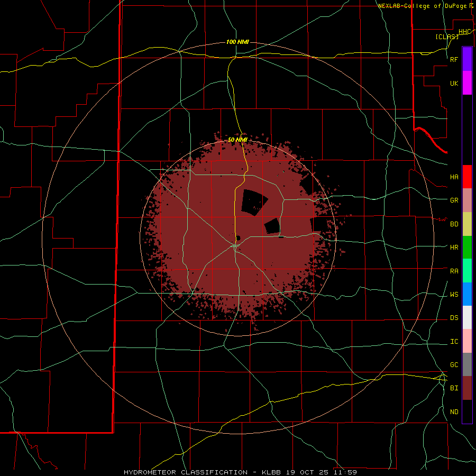Image resolution: width=476 pixels, height=476 pixels.
Task: Click the large black wedge gap in radar echo
Action: 254,202
